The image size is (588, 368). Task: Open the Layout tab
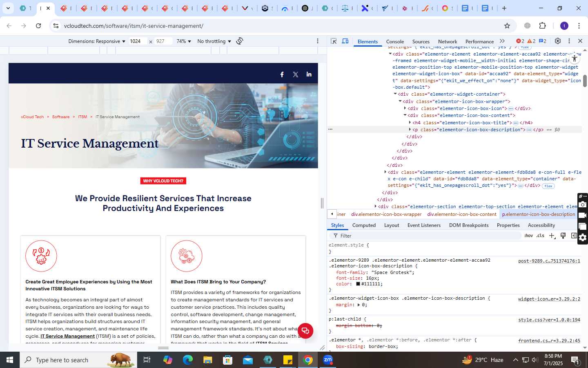tap(392, 225)
